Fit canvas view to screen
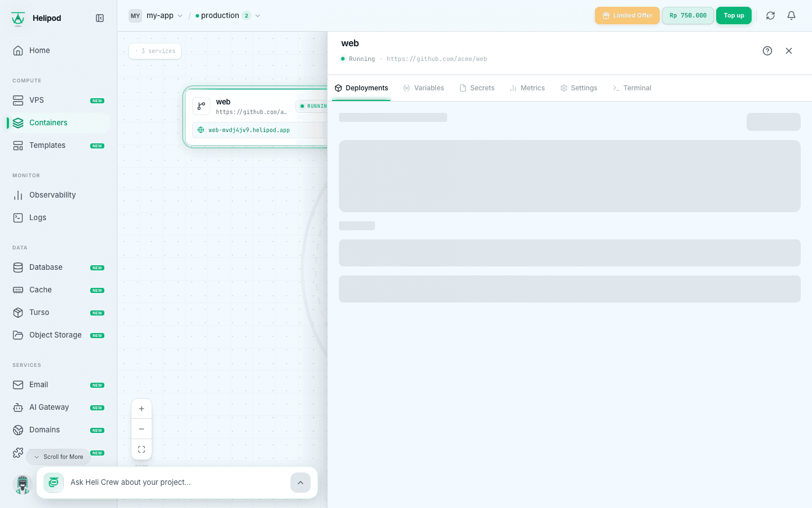 142,449
